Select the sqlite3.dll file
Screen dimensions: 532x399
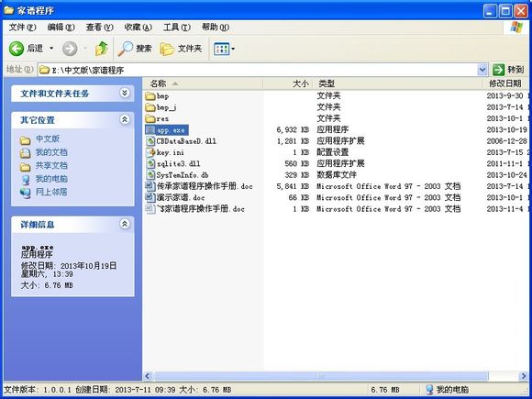click(172, 163)
